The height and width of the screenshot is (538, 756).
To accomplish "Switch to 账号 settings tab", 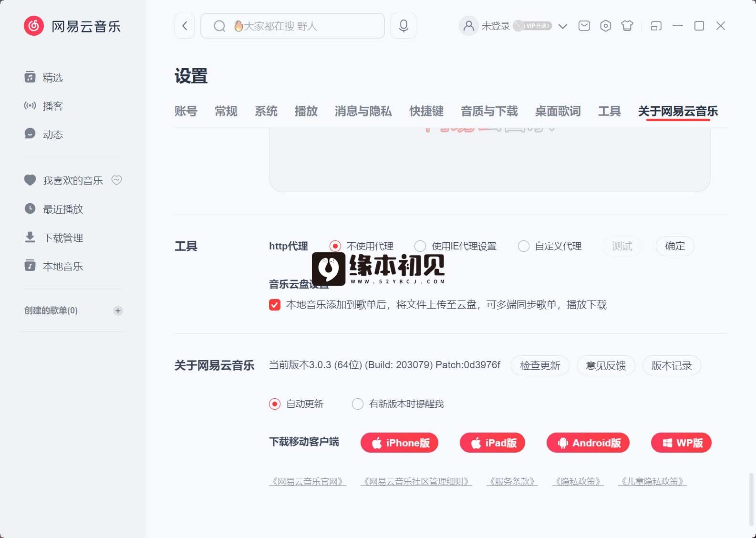I will pos(186,111).
